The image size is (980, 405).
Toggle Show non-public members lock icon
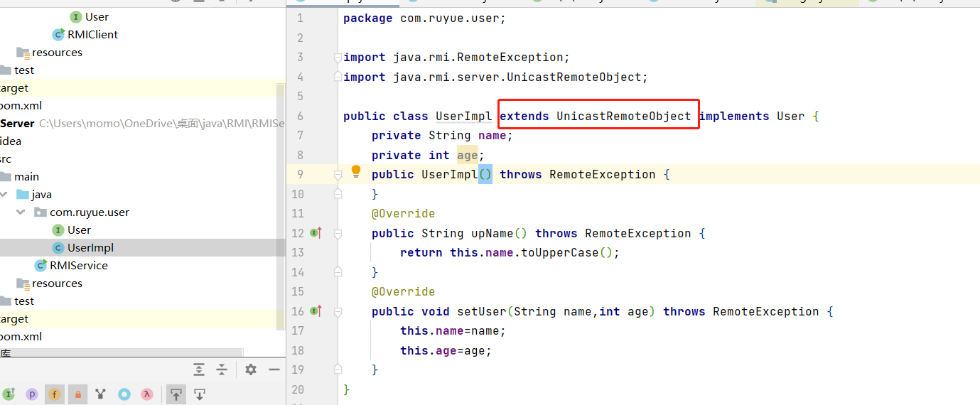coord(77,394)
